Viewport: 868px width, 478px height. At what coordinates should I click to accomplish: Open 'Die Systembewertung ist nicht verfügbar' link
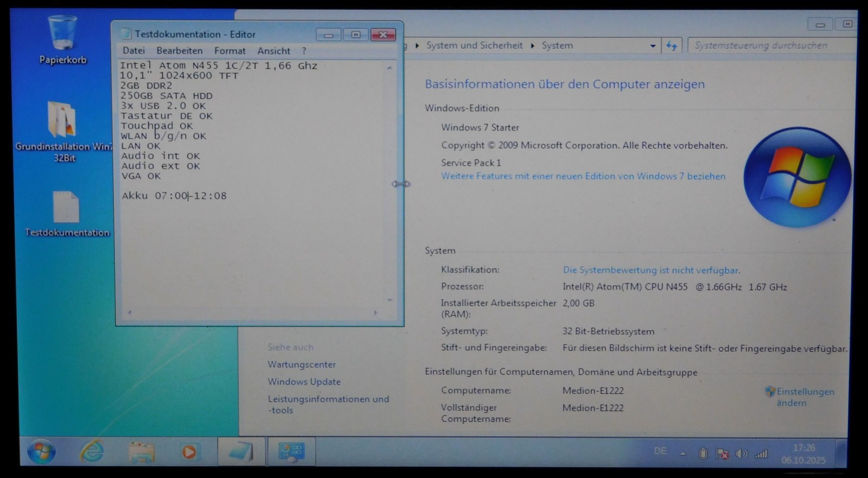click(x=651, y=270)
